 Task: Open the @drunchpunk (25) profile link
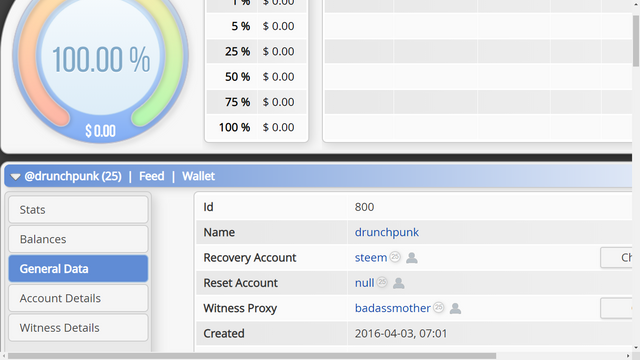tap(73, 176)
